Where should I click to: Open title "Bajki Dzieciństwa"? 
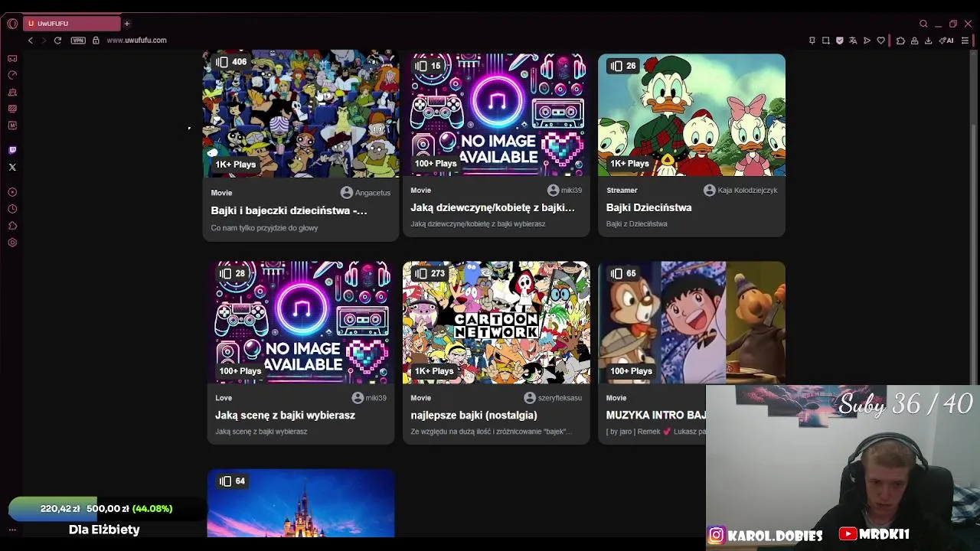click(x=648, y=207)
